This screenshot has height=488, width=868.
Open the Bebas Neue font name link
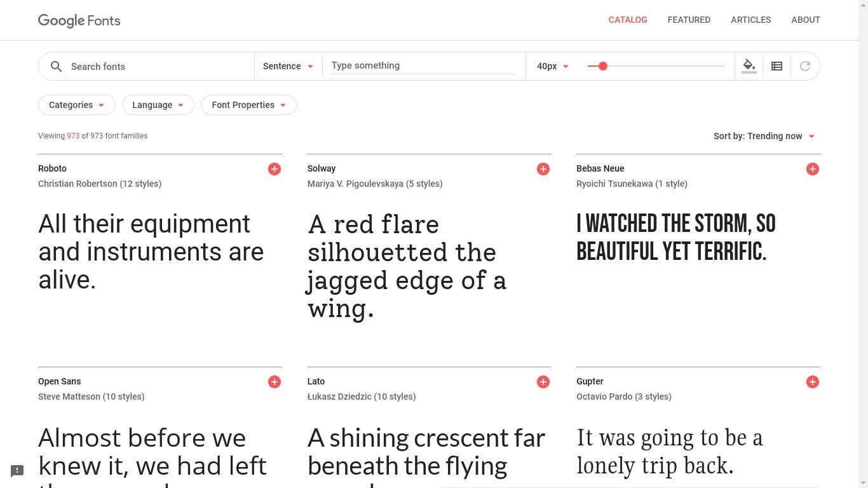coord(600,168)
